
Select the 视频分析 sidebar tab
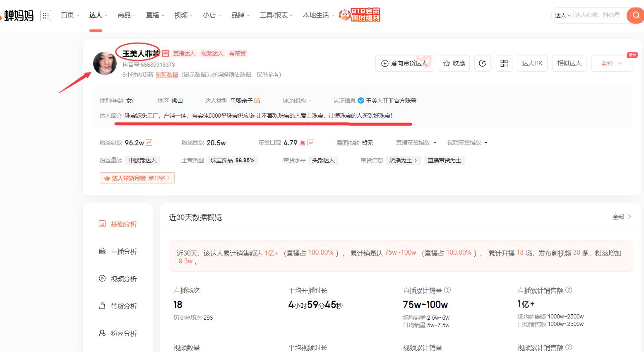coord(118,279)
